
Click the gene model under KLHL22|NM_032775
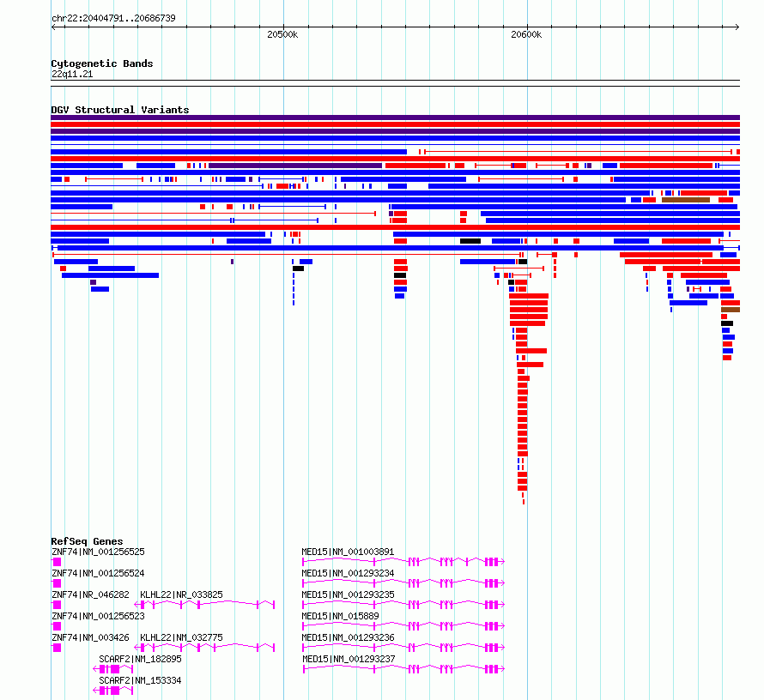[204, 648]
